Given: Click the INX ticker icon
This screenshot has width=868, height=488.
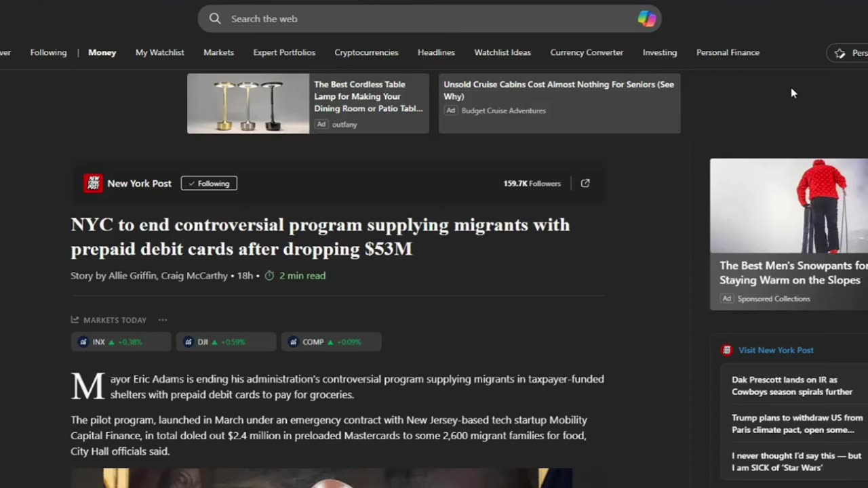Looking at the screenshot, I should pos(83,342).
